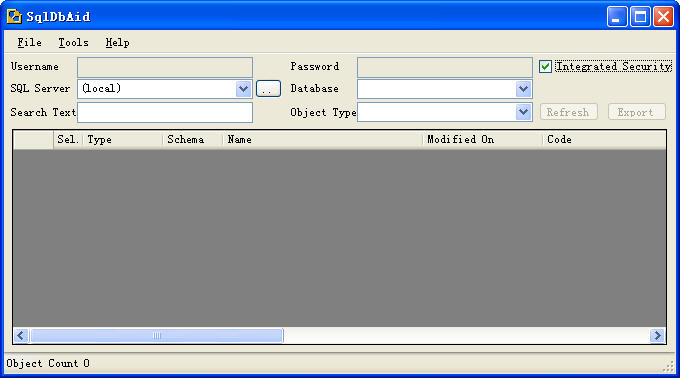The height and width of the screenshot is (378, 680).
Task: Maximize the SqlDbAid window
Action: (640, 17)
